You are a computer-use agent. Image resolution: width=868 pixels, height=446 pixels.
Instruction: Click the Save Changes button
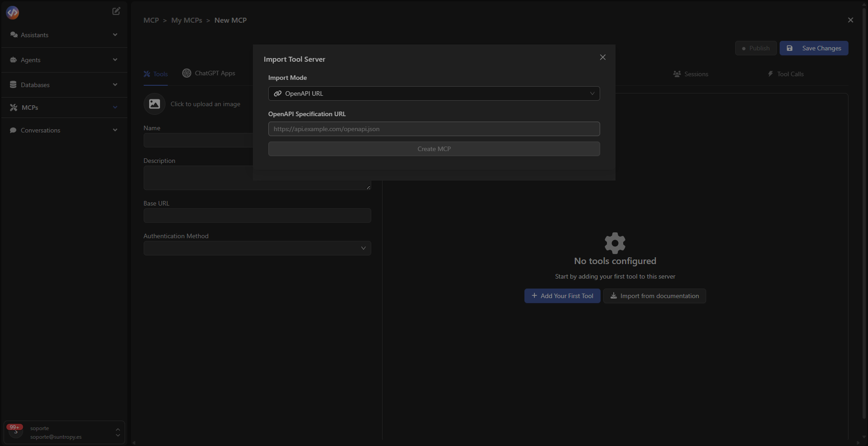(814, 48)
